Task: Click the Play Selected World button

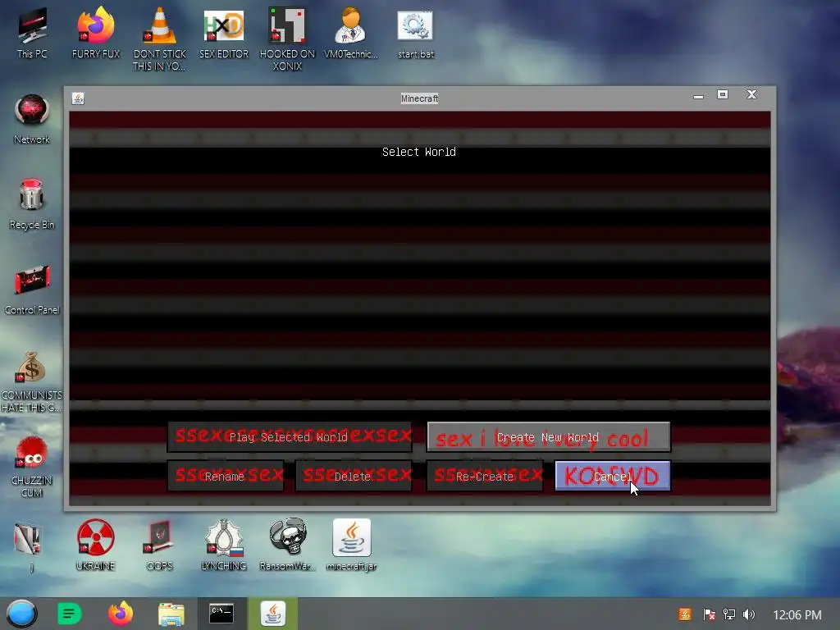Action: pyautogui.click(x=290, y=437)
